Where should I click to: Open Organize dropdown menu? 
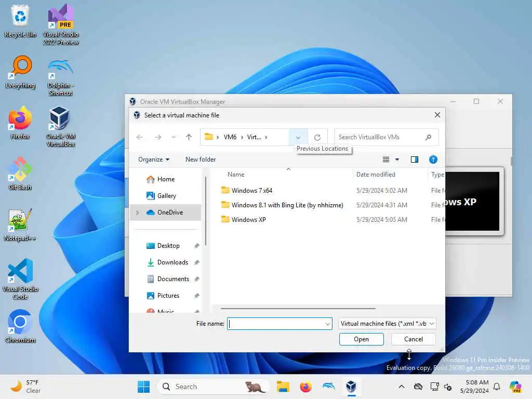pos(154,159)
